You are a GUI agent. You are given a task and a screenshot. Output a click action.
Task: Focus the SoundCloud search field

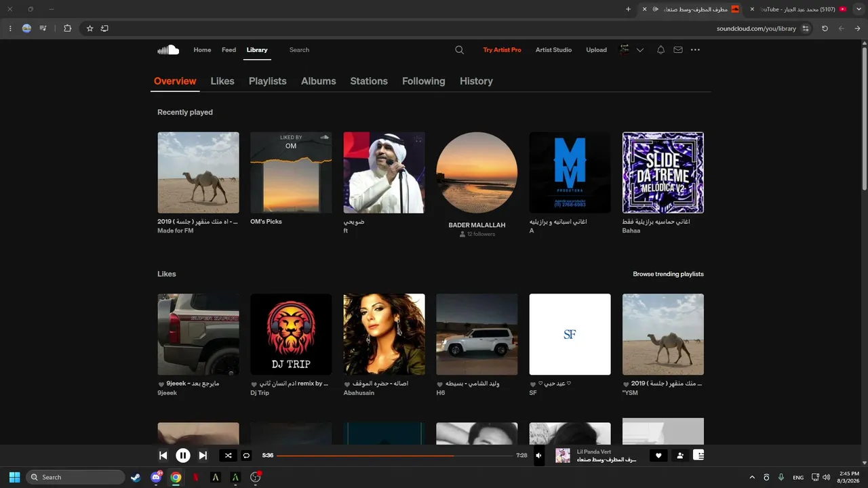(366, 49)
